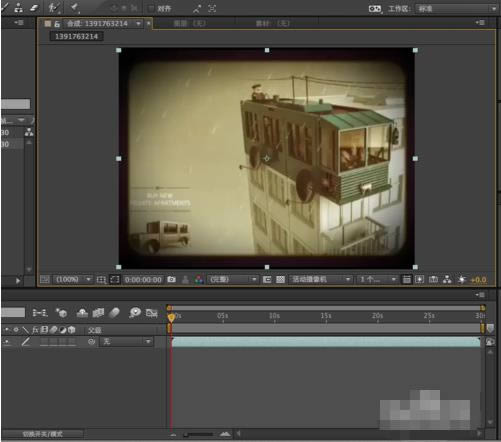Open the 100% magnification dropdown

coord(73,279)
